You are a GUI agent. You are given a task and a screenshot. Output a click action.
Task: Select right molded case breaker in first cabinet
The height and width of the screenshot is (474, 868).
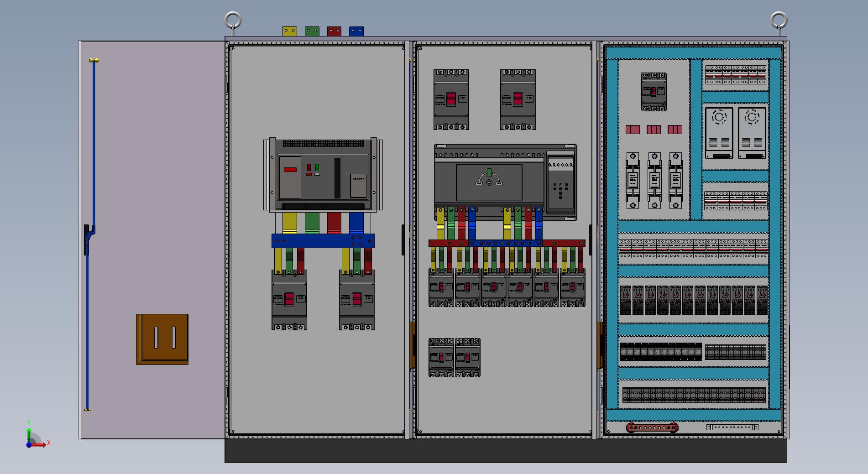(357, 300)
